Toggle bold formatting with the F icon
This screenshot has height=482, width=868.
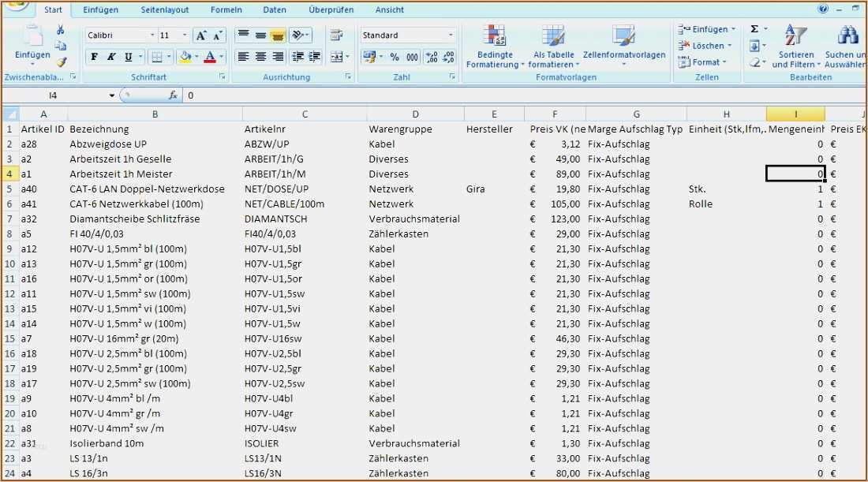coord(94,57)
